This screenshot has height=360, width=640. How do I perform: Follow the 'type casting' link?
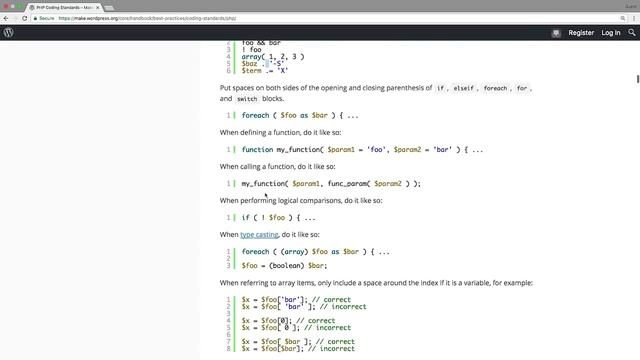coord(259,235)
